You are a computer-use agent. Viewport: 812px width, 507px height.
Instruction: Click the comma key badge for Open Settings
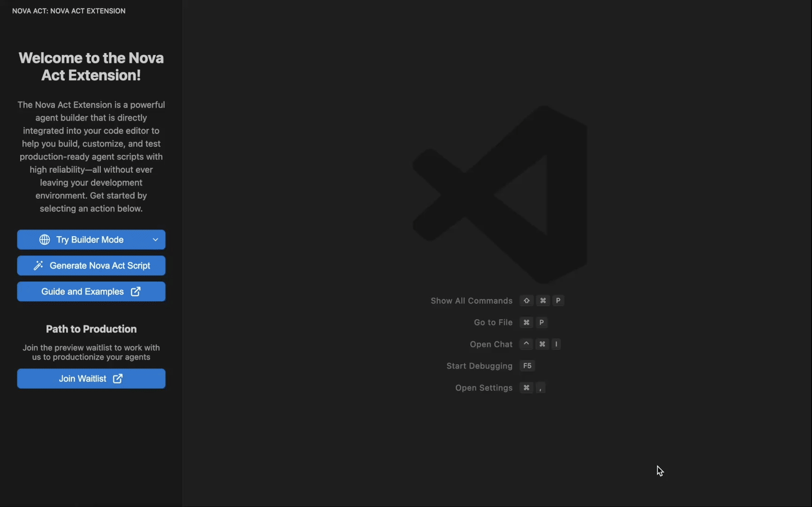[x=540, y=388]
